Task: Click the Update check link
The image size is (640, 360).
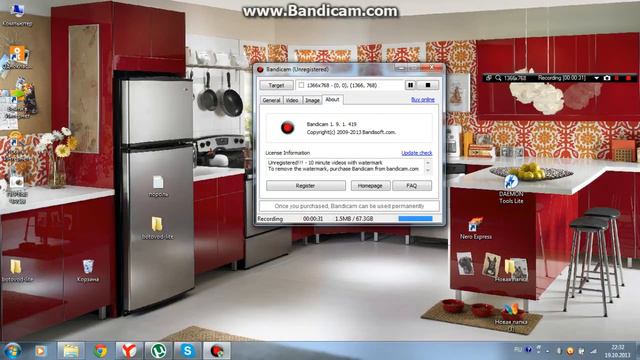Action: pyautogui.click(x=417, y=153)
